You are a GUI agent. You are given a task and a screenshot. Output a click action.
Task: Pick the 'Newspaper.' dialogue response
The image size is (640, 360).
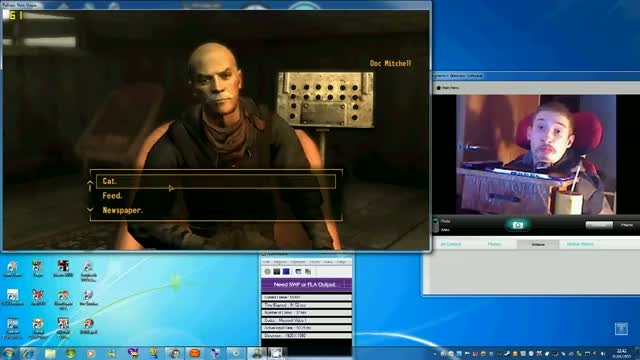point(122,211)
